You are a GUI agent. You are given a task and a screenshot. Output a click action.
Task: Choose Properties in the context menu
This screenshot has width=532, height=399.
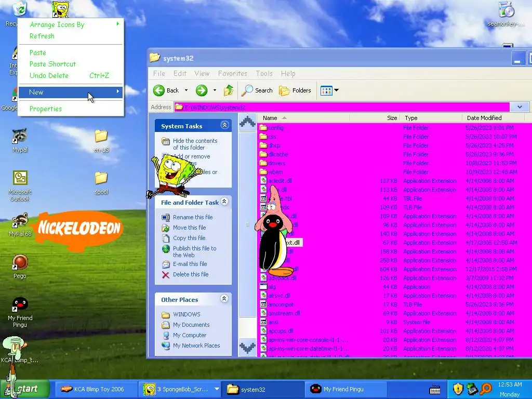pyautogui.click(x=71, y=109)
